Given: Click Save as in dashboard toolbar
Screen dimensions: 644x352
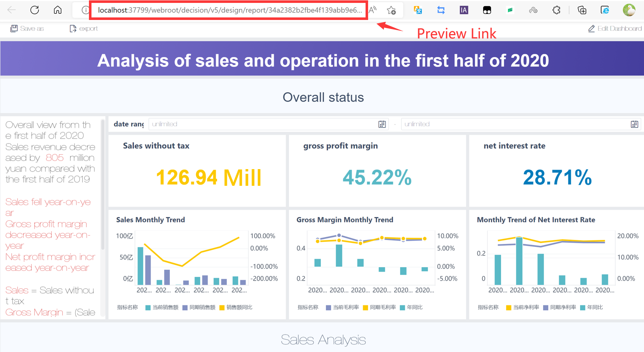Looking at the screenshot, I should coord(27,28).
